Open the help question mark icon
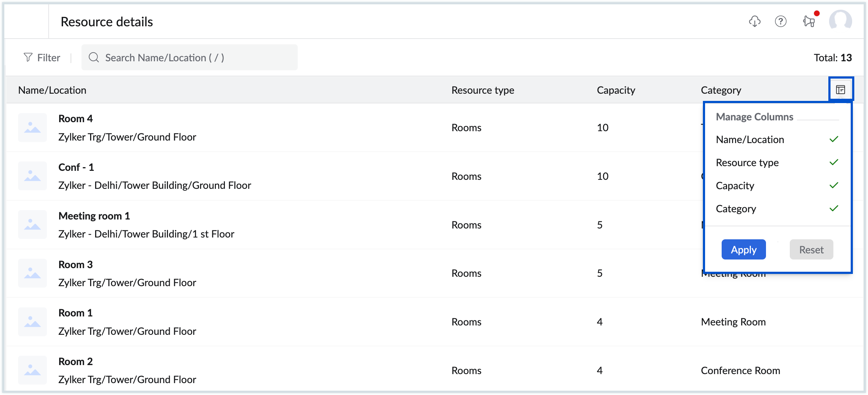Viewport: 868px width, 395px height. pyautogui.click(x=780, y=22)
